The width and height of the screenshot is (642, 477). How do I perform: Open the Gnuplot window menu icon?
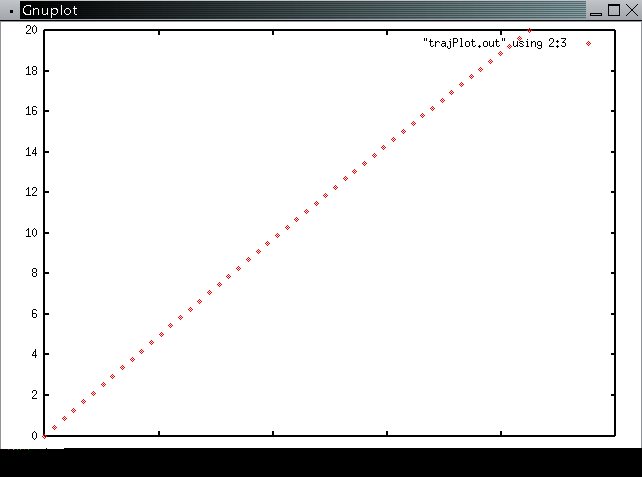(x=11, y=11)
